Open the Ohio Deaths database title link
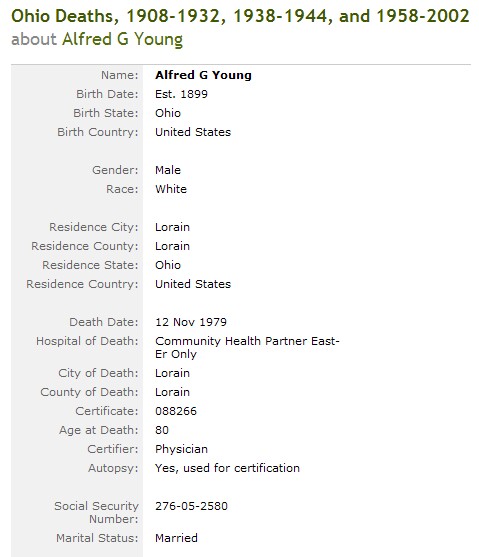The image size is (479, 557). tap(240, 16)
